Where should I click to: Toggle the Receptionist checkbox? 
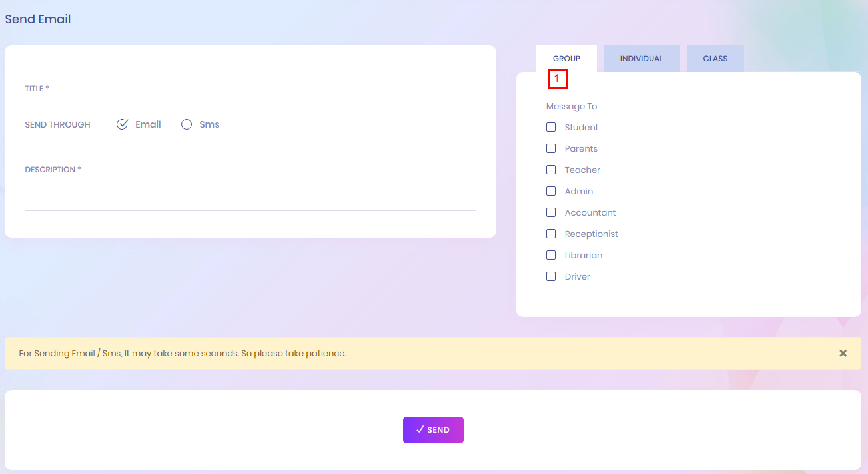pyautogui.click(x=551, y=234)
